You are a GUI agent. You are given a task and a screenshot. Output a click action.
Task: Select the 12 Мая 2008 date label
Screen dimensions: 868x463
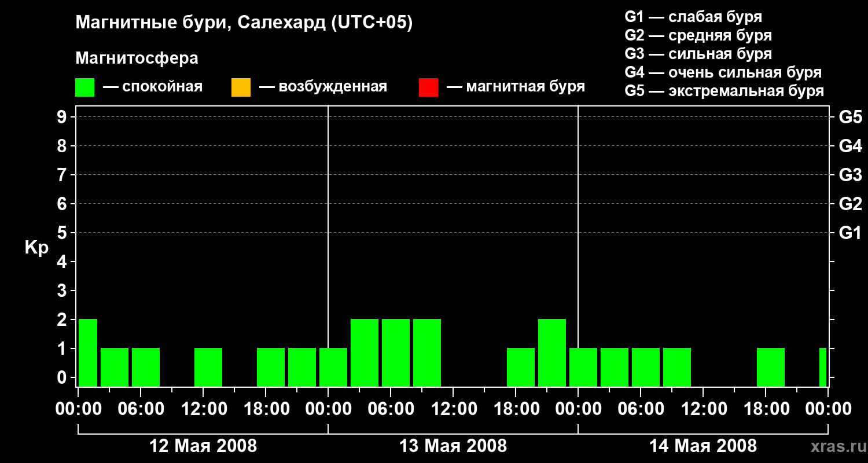(x=203, y=446)
